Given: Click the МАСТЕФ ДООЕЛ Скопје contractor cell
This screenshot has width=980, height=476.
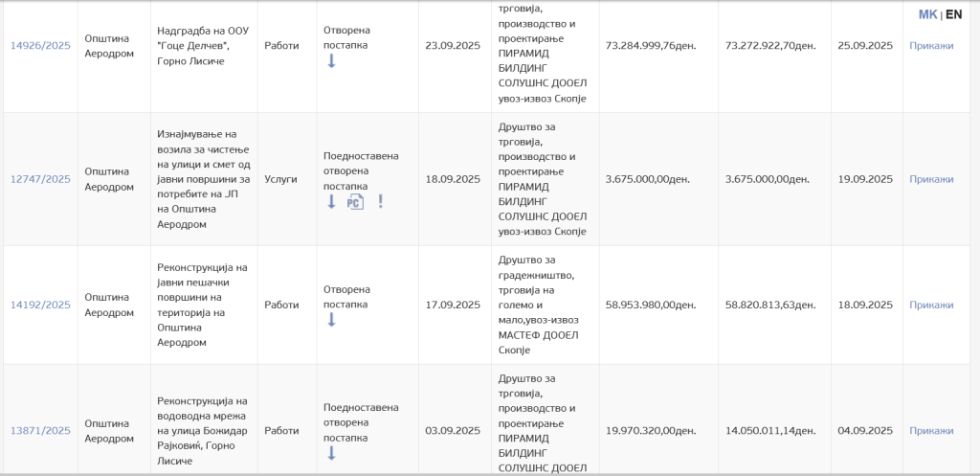Looking at the screenshot, I should point(544,305).
